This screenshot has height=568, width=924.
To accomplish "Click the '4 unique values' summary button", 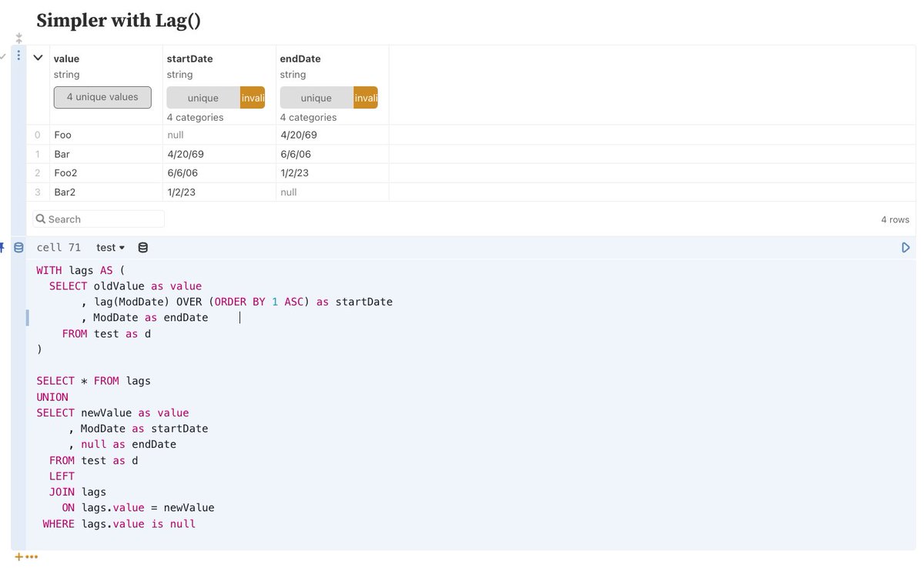I will 102,97.
